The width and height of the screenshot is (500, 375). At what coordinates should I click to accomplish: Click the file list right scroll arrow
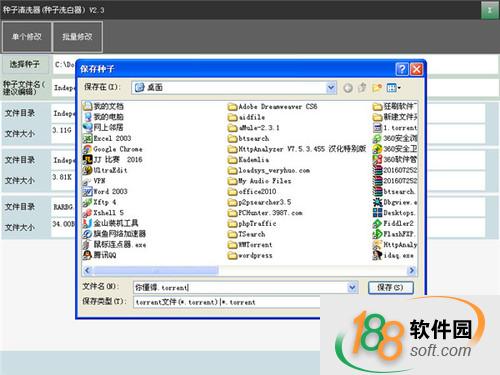pos(412,270)
